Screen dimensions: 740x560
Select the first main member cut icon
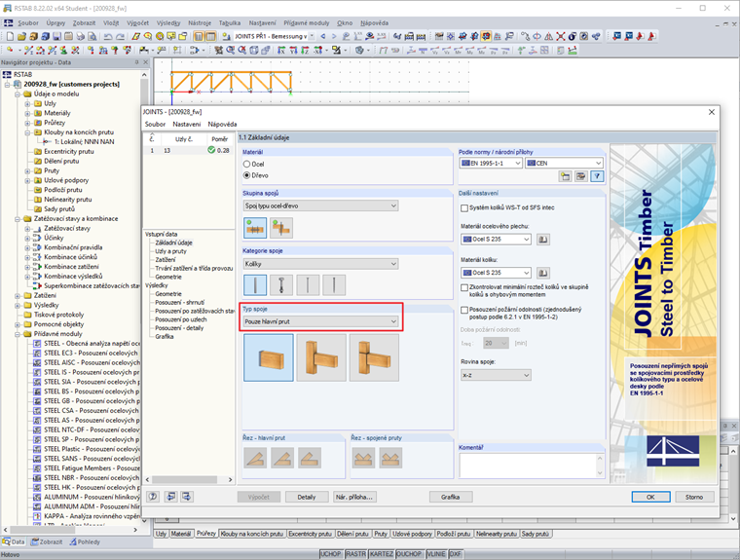pos(255,458)
